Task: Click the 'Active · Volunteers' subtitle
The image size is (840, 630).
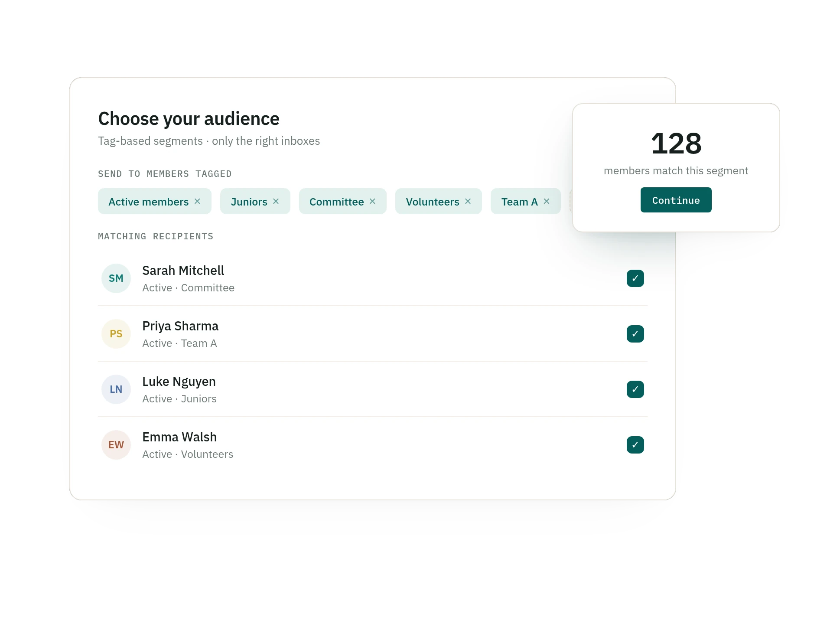Action: (188, 454)
